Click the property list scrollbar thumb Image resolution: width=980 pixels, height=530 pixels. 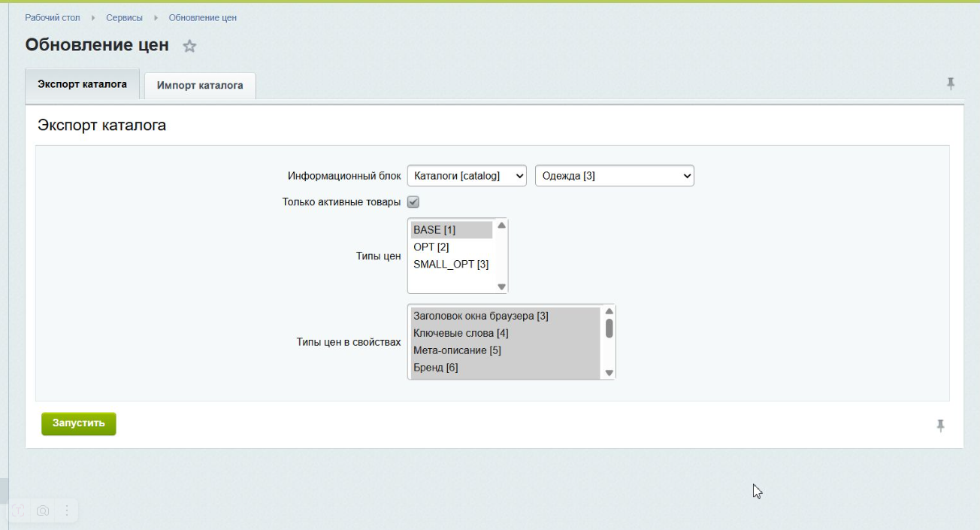coord(609,328)
